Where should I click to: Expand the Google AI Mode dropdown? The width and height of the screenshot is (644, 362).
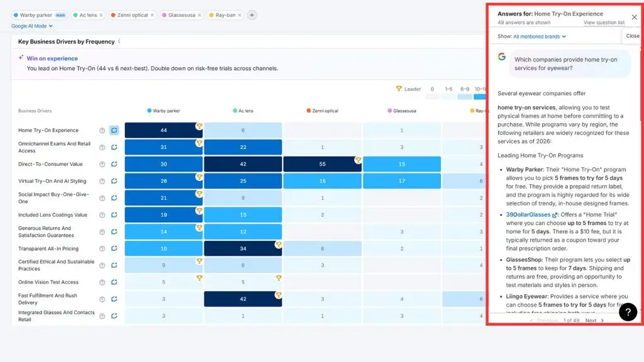(32, 26)
